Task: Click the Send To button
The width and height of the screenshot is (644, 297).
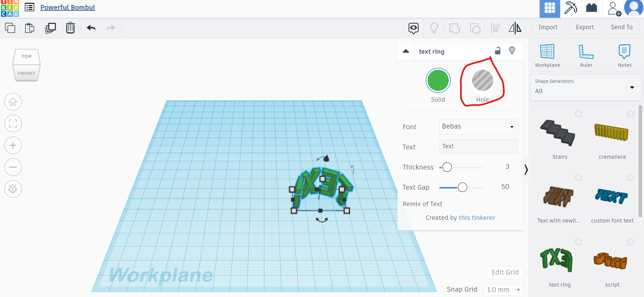Action: 622,28
